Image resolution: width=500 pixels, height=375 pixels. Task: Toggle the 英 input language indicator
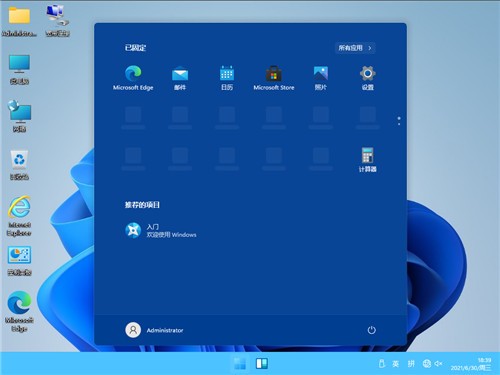[396, 364]
